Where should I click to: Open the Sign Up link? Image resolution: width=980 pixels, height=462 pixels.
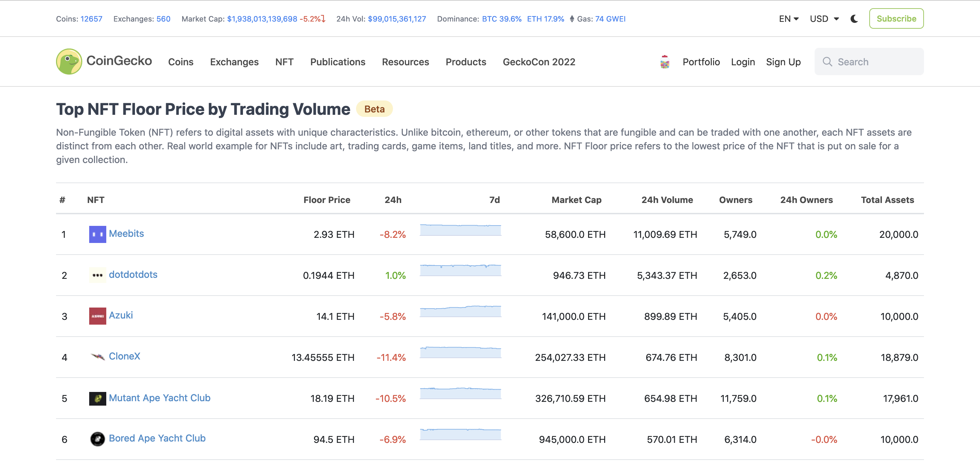click(783, 62)
